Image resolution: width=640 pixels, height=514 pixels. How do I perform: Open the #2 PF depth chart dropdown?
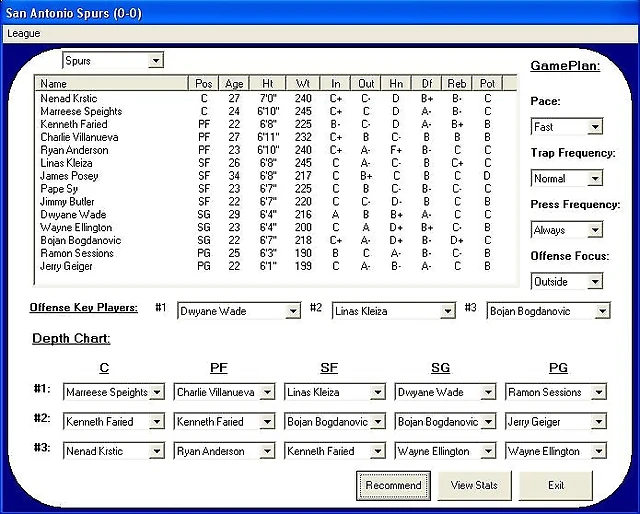pyautogui.click(x=224, y=421)
